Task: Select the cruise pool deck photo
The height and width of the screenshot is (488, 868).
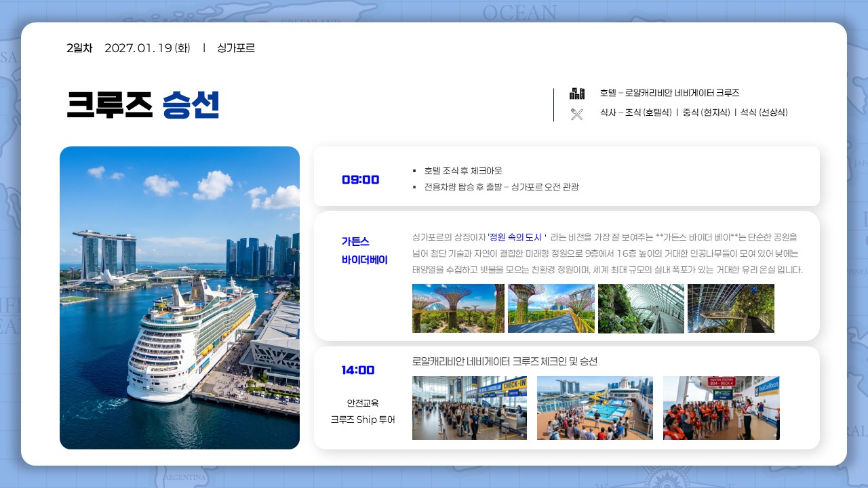Action: pos(595,408)
